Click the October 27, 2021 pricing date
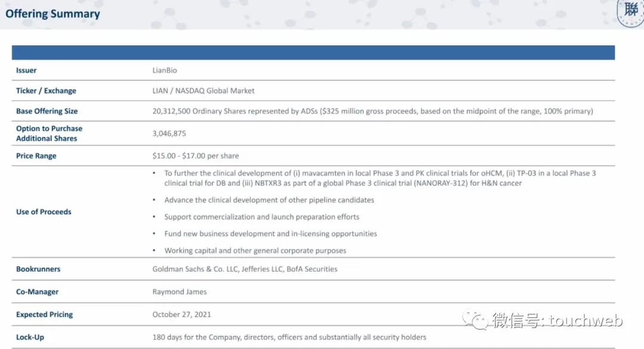This screenshot has width=644, height=349. [x=181, y=314]
